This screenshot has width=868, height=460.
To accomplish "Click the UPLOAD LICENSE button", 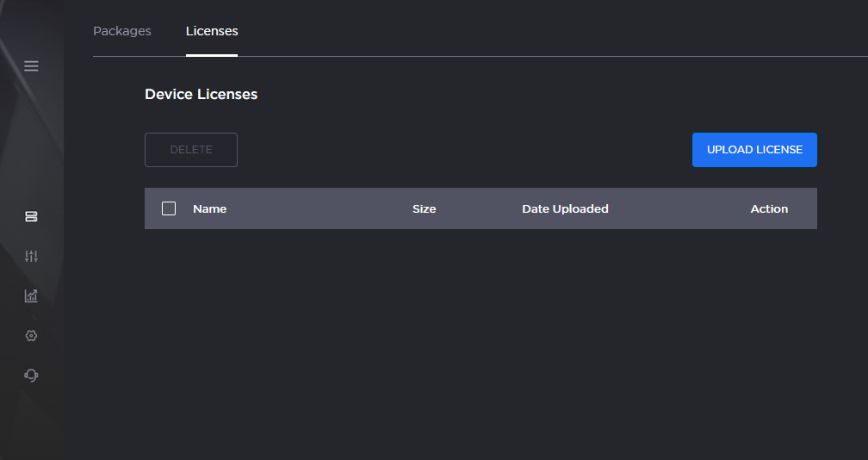I will (754, 150).
